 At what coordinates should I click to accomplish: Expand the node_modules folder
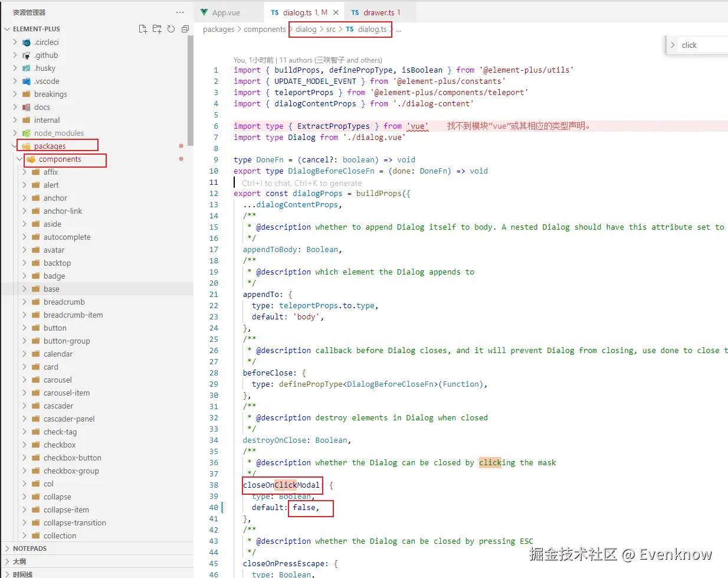(15, 133)
